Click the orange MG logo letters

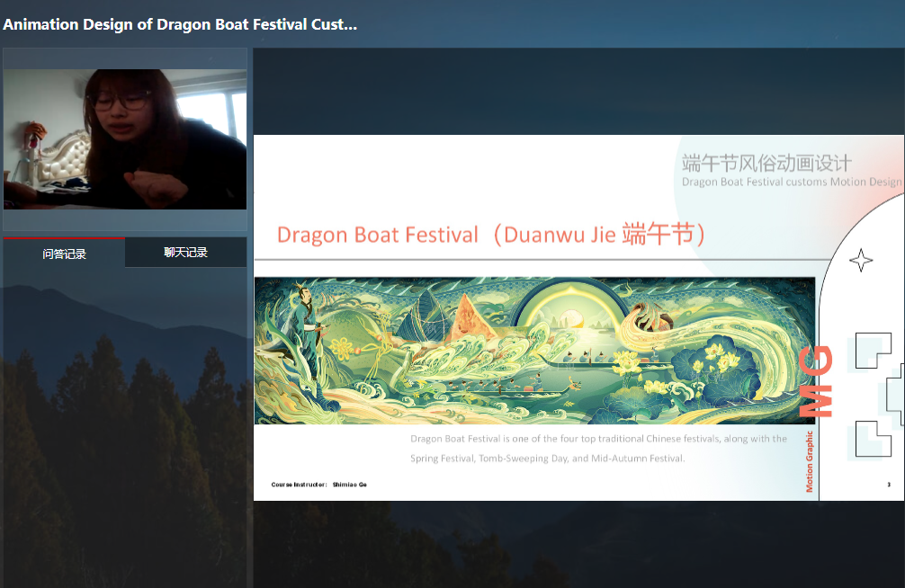[x=816, y=381]
